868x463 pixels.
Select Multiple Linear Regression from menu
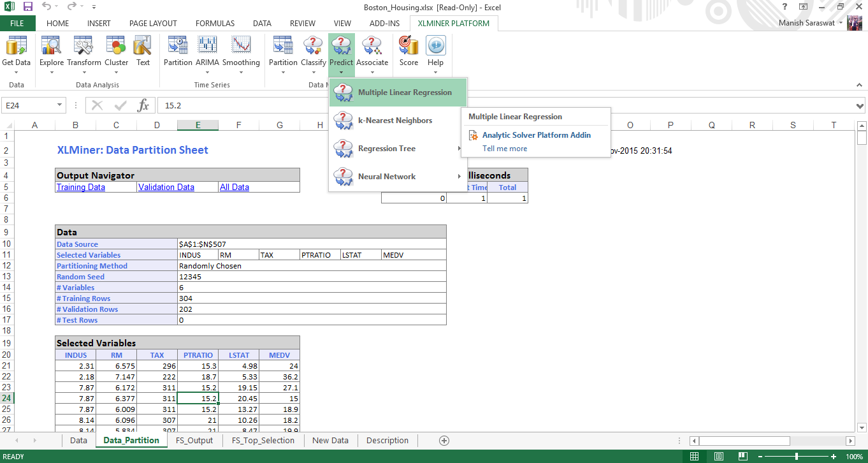(404, 92)
